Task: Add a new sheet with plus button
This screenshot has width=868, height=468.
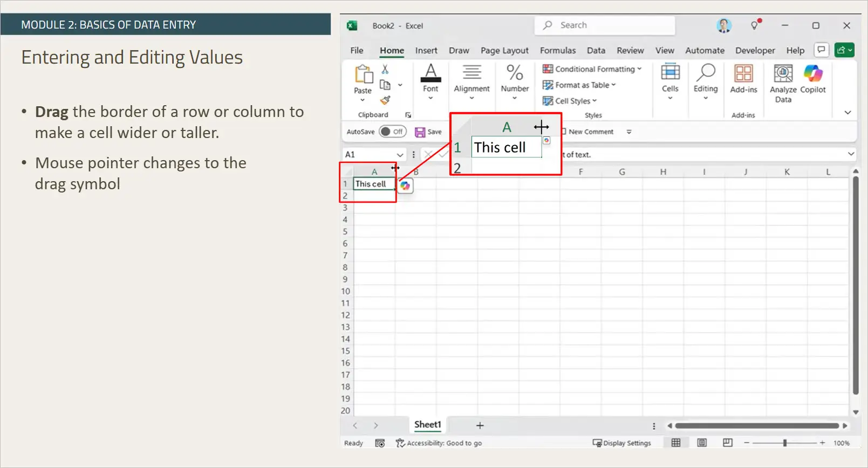Action: 480,425
